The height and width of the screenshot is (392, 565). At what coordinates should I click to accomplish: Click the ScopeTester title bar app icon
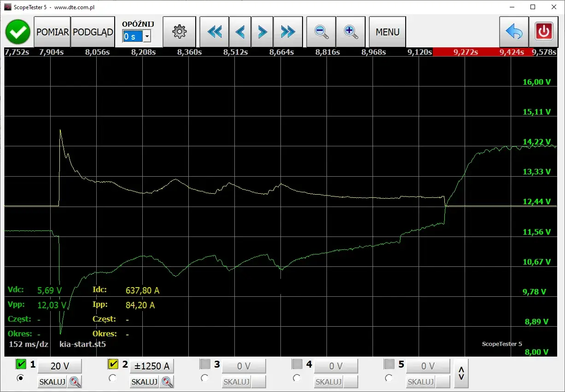(7, 7)
